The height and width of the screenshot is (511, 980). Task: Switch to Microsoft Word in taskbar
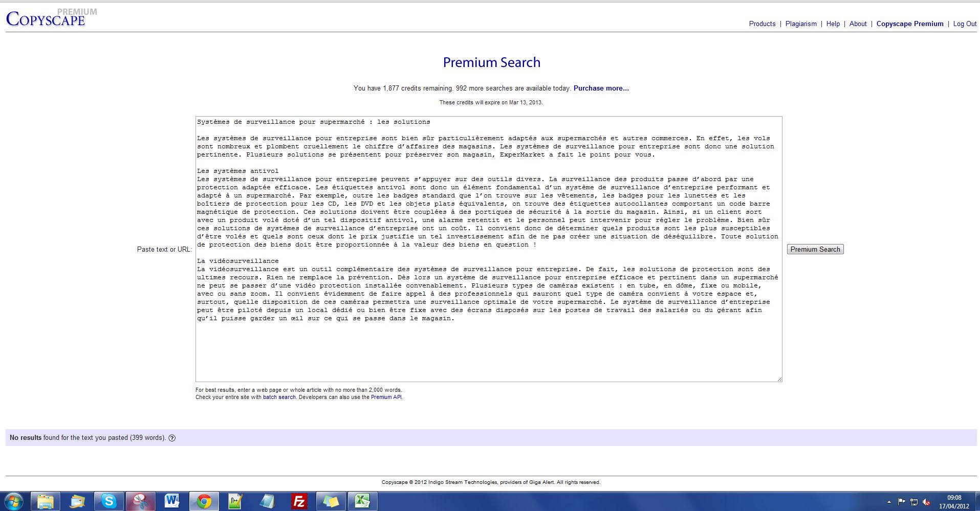[172, 501]
